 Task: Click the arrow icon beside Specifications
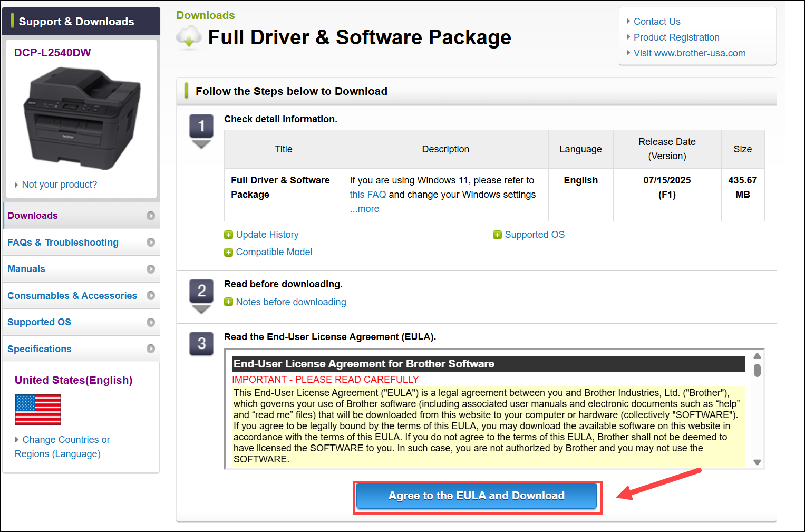pos(151,349)
